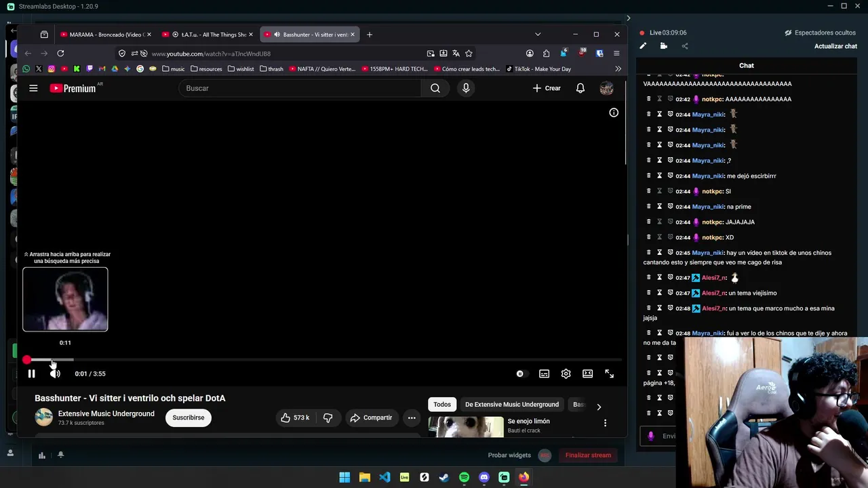This screenshot has width=868, height=488.
Task: Focus the Buscar search field
Action: click(x=300, y=88)
